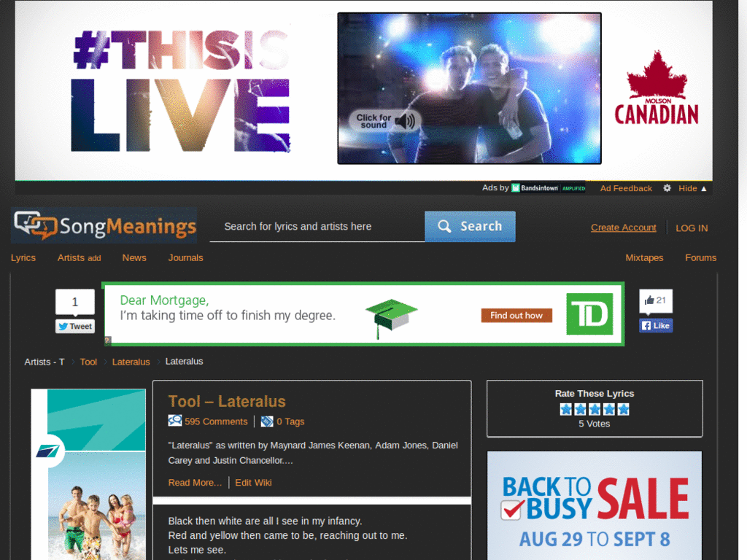Image resolution: width=747 pixels, height=560 pixels.
Task: Click the 'Back to Busy Sale' ad
Action: click(x=594, y=505)
